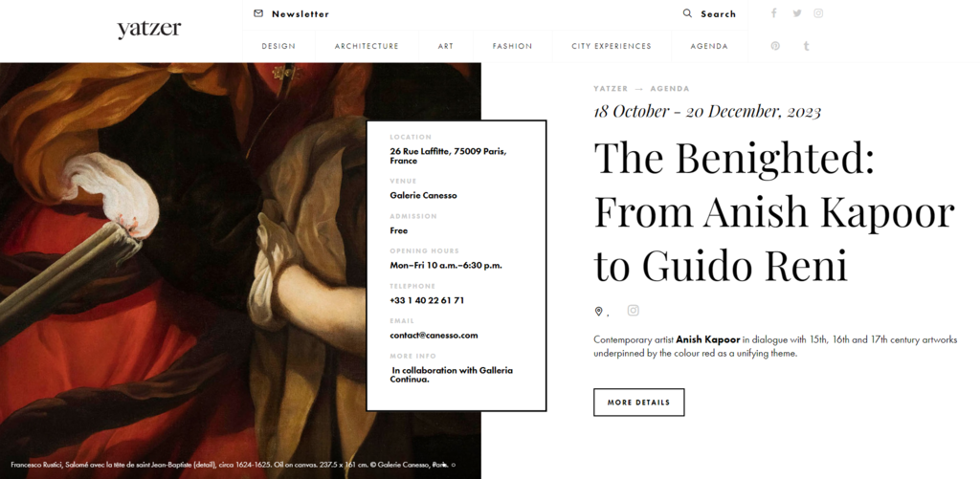Select the Agenda navigation menu item
Screen dimensions: 980x479
(709, 46)
